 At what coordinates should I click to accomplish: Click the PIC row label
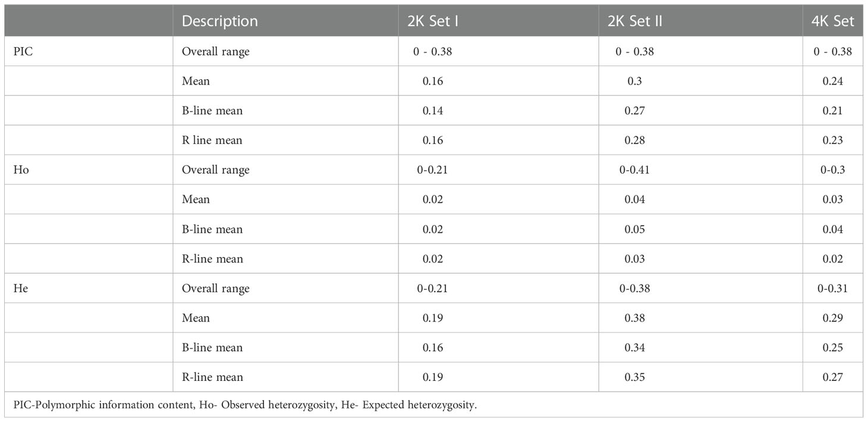21,51
